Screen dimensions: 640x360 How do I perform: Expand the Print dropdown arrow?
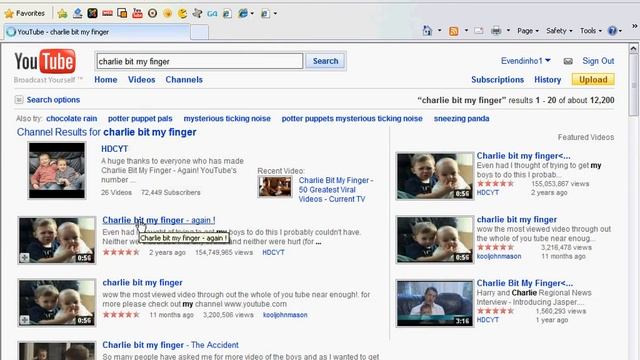coord(508,31)
